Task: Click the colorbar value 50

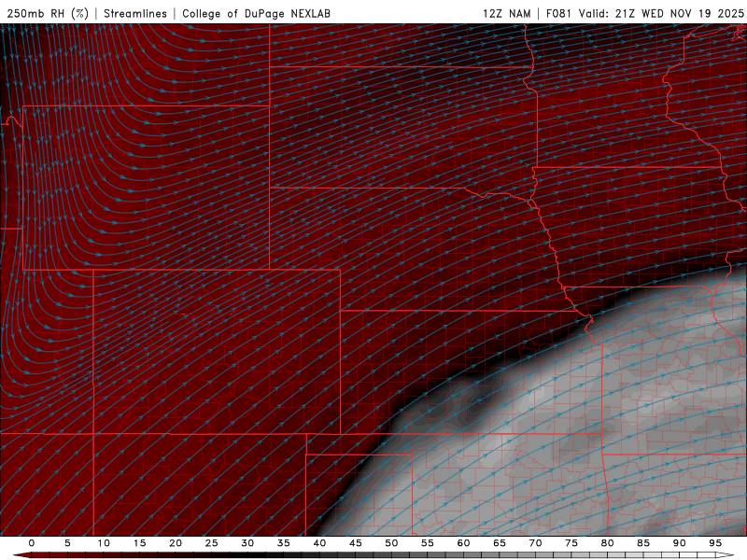Action: click(391, 543)
